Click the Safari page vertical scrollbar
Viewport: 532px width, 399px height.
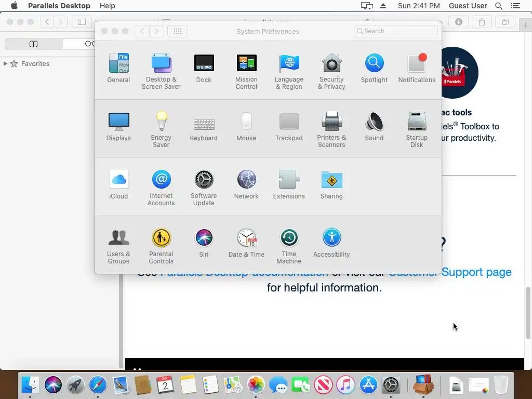pyautogui.click(x=528, y=313)
